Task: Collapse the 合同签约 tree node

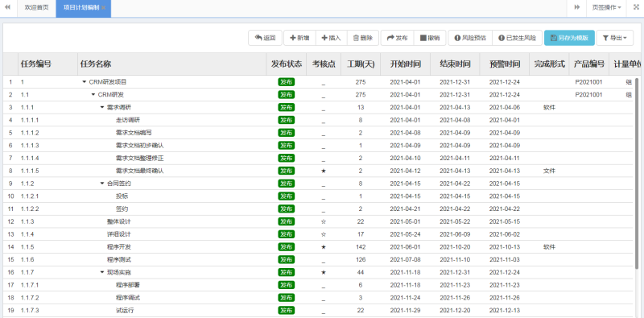Action: point(102,184)
